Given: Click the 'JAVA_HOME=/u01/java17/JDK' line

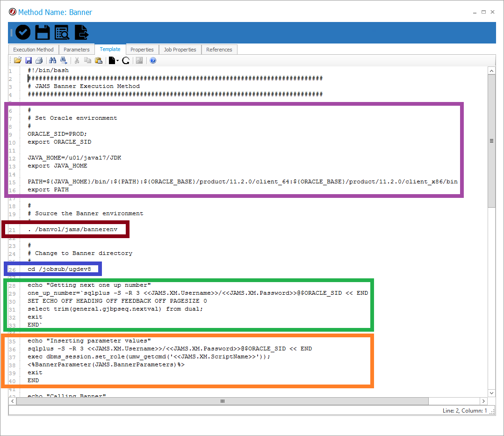Looking at the screenshot, I should click(x=75, y=158).
